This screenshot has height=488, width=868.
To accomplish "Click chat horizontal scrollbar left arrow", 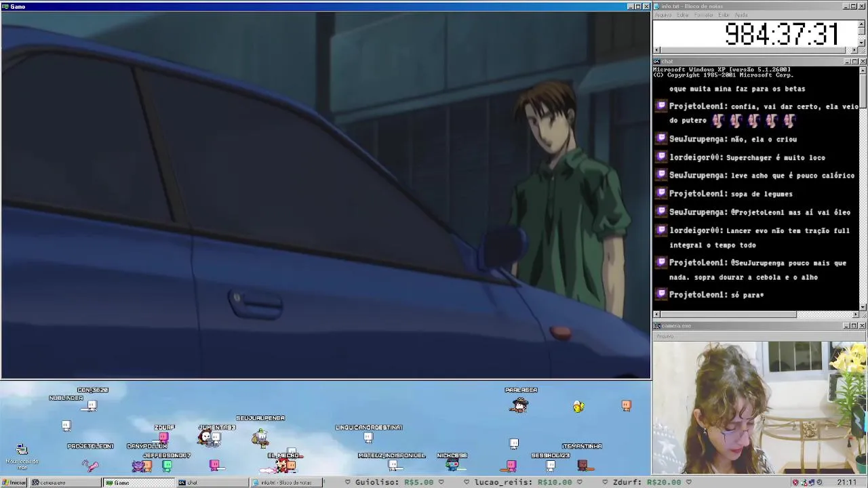I will pyautogui.click(x=656, y=314).
